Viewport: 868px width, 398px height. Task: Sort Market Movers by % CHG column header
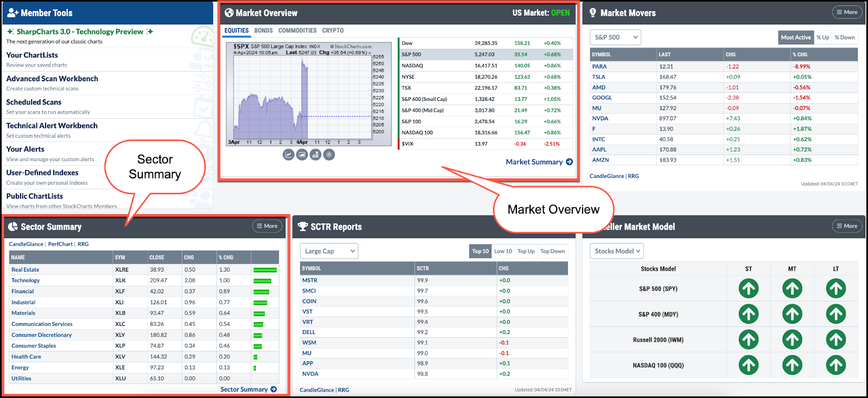pyautogui.click(x=824, y=54)
